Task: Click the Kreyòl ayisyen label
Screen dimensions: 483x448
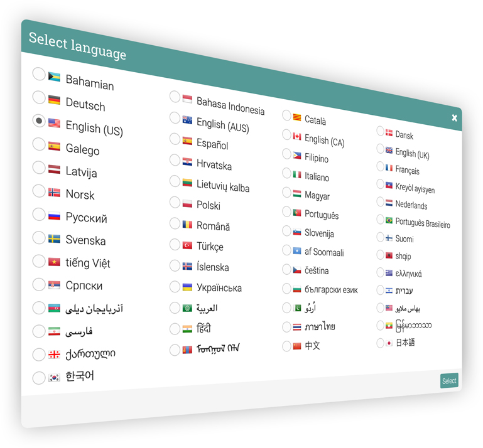Action: click(x=415, y=188)
